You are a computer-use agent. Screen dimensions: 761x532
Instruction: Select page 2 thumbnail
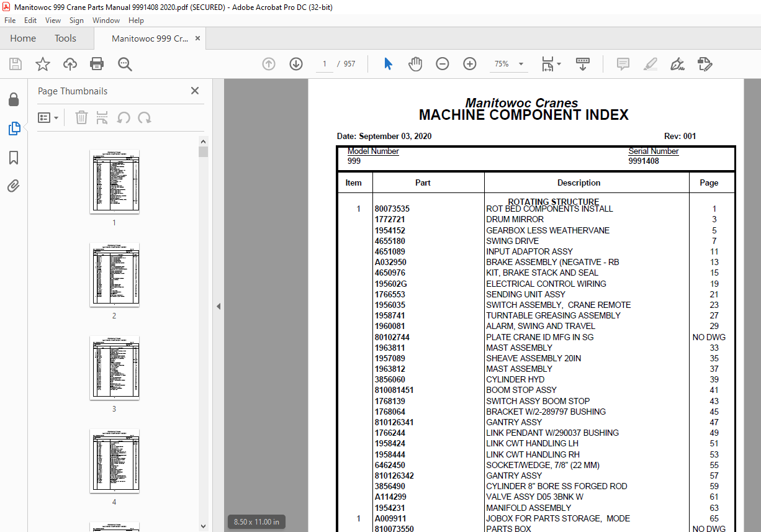[114, 274]
